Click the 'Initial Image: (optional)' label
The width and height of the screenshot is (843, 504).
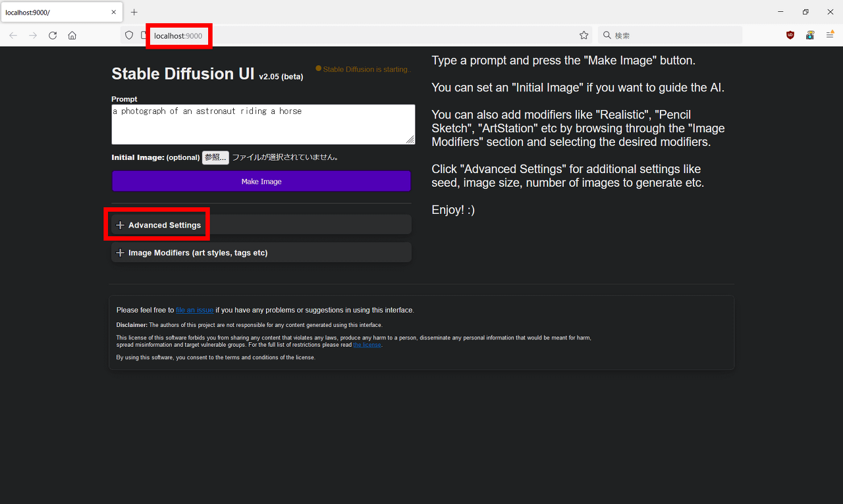pyautogui.click(x=155, y=157)
